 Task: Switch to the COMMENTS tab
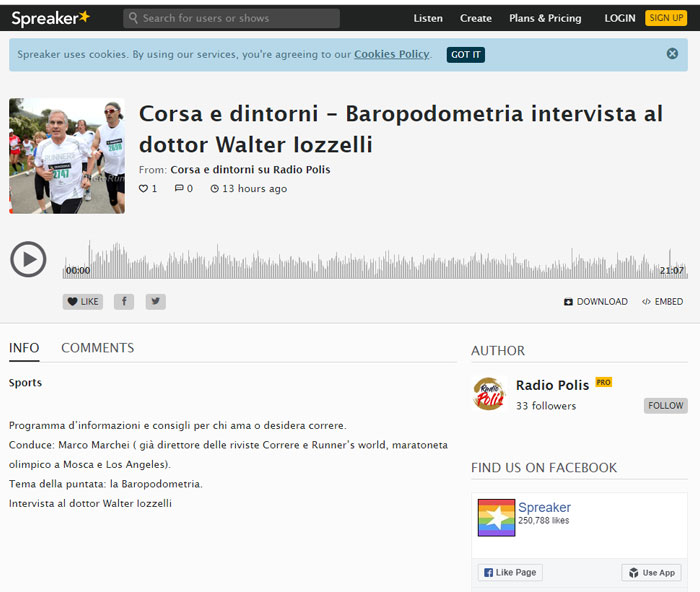[x=97, y=348]
